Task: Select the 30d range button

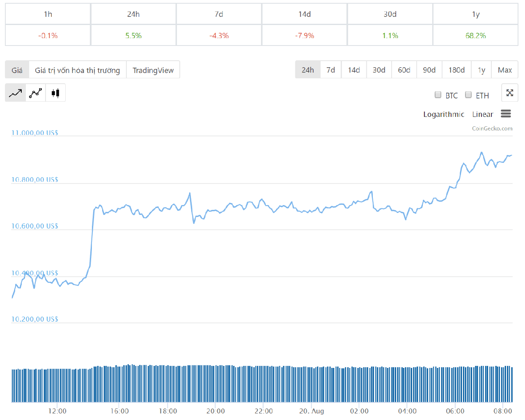Action: (379, 70)
